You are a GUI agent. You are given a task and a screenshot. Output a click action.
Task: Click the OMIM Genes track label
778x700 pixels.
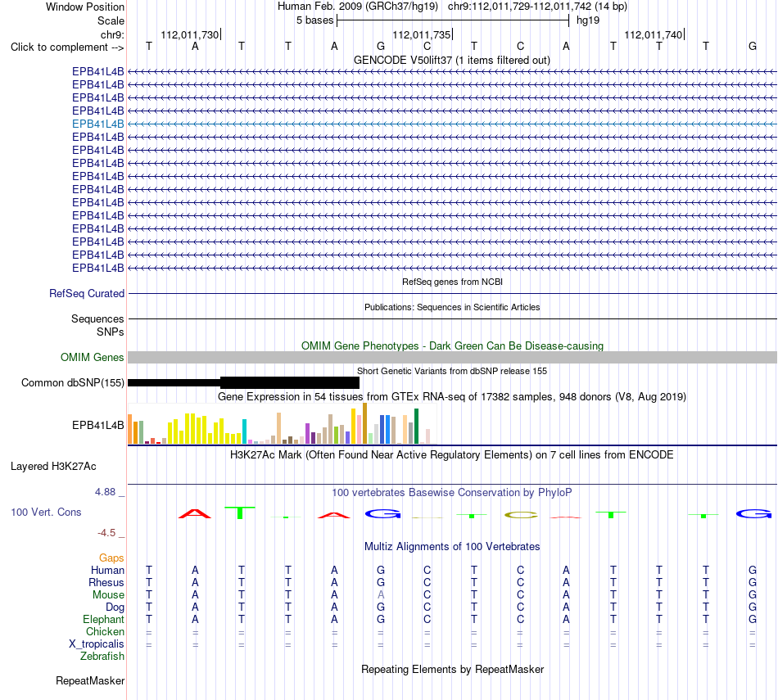(93, 357)
